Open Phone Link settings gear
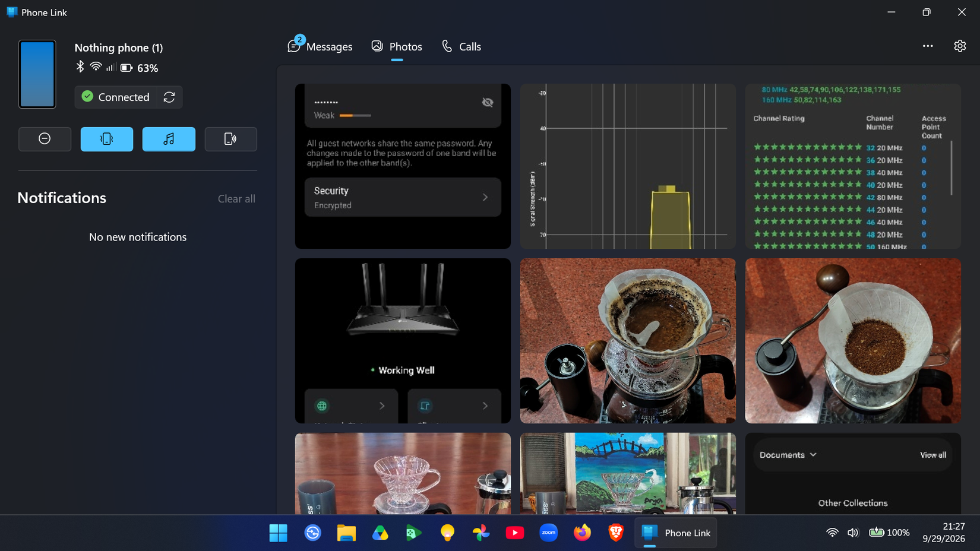The image size is (980, 551). (960, 46)
